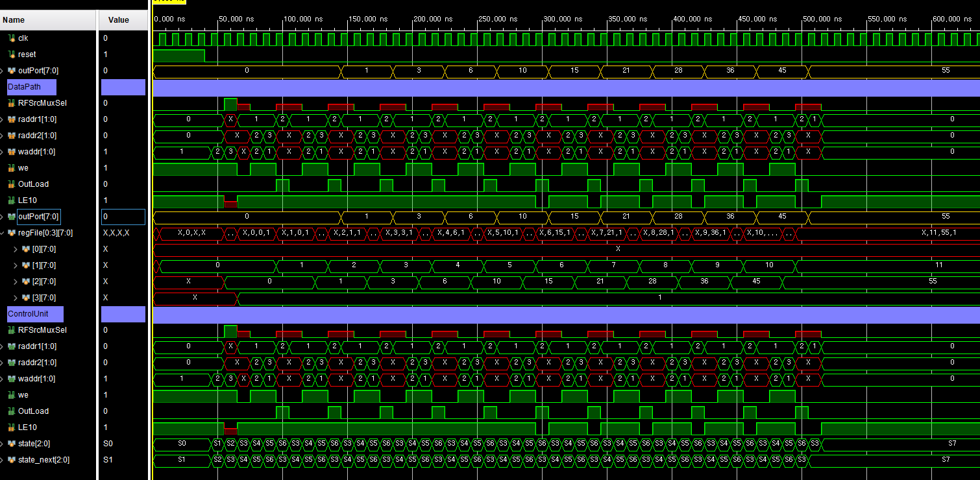The image size is (980, 480).
Task: Expand raddr1[1:0] under DataPath
Action: 3,119
